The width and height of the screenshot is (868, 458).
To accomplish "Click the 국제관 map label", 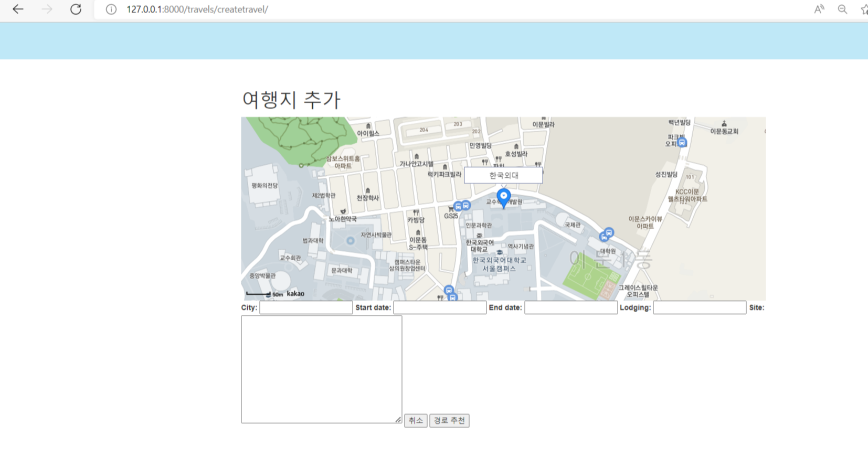I will tap(573, 225).
